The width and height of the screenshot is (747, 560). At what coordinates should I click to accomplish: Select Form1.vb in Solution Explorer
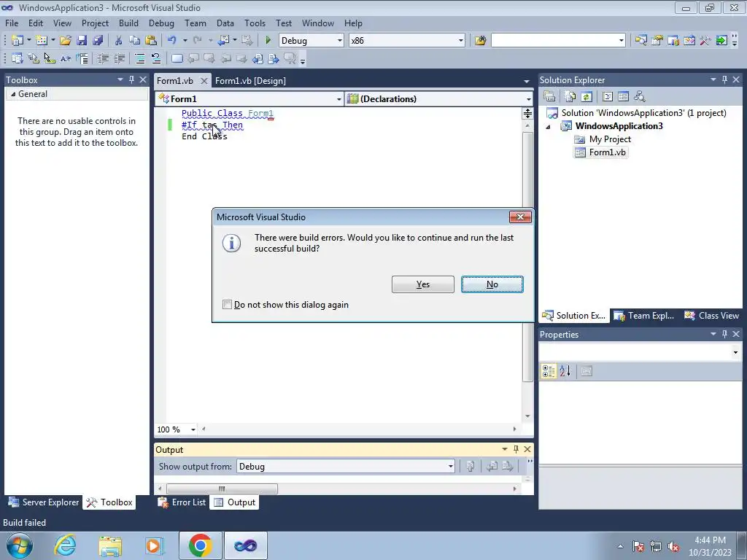coord(601,152)
